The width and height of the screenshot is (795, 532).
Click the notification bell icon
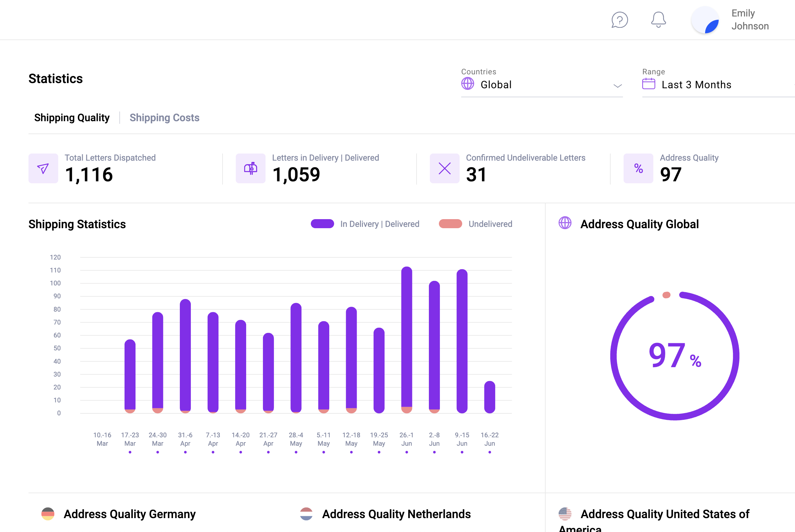click(x=658, y=20)
